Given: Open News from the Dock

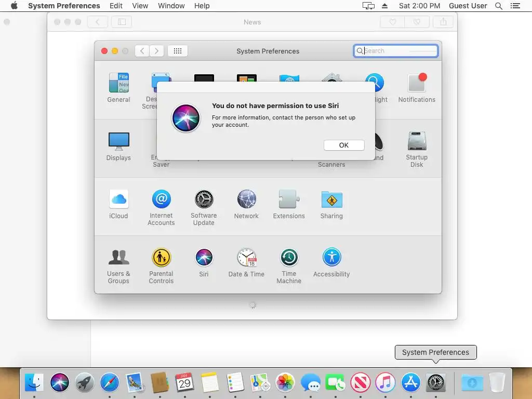Looking at the screenshot, I should click(361, 382).
